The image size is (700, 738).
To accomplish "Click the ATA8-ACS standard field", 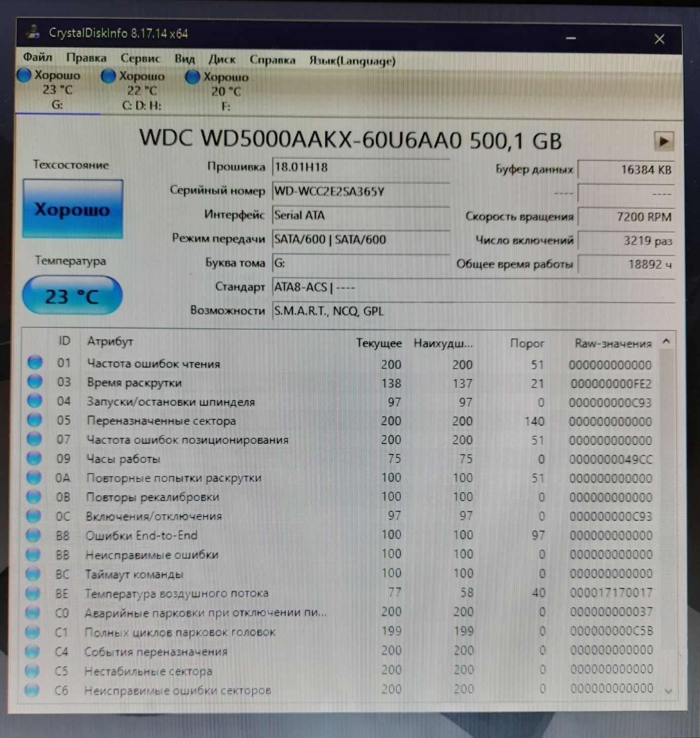I will (473, 287).
